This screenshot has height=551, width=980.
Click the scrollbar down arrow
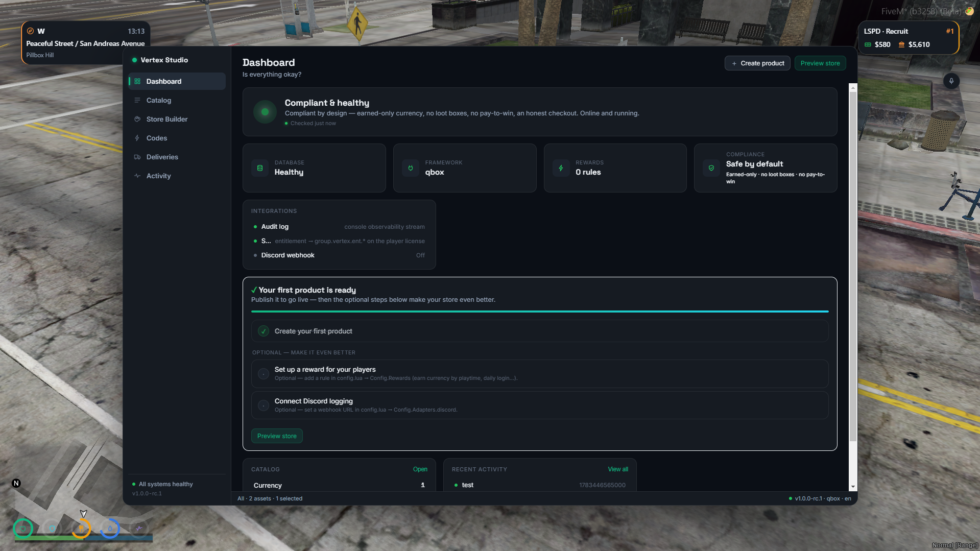(853, 487)
